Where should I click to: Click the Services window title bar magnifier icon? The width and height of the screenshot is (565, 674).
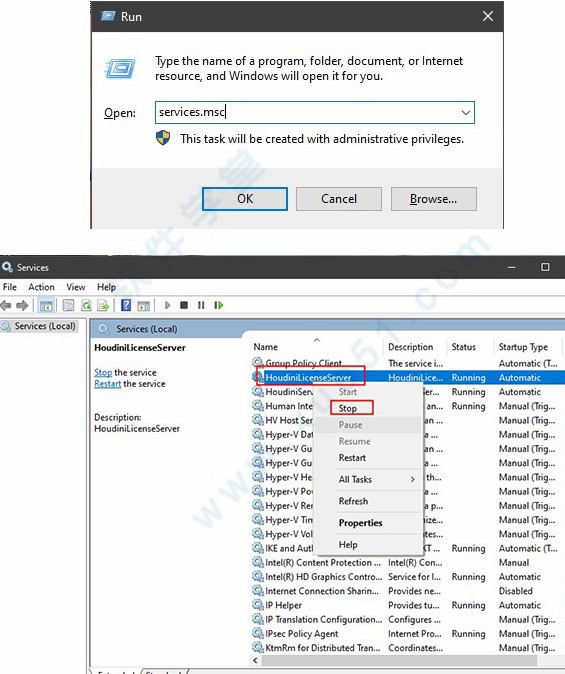pyautogui.click(x=7, y=267)
